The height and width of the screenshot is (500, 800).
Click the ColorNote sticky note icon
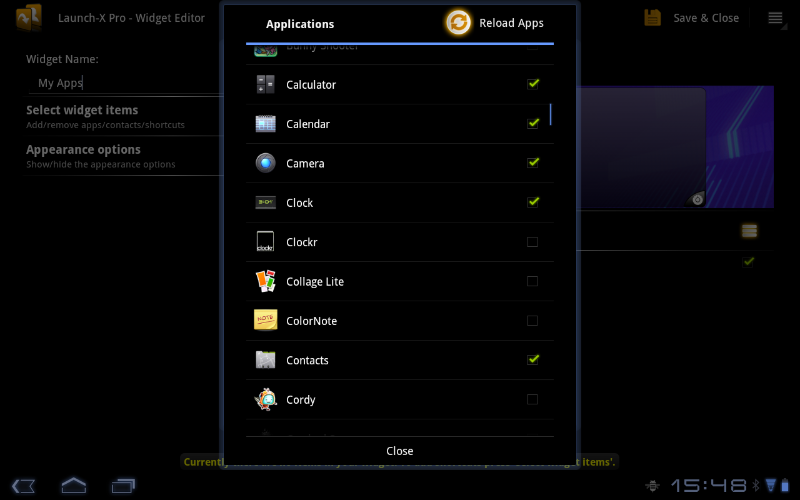click(x=265, y=321)
